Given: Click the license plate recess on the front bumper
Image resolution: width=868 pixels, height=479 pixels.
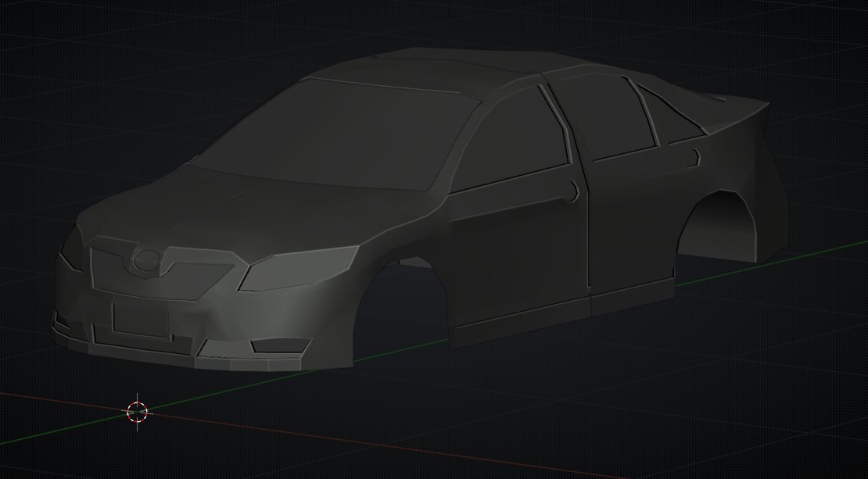Looking at the screenshot, I should (141, 321).
